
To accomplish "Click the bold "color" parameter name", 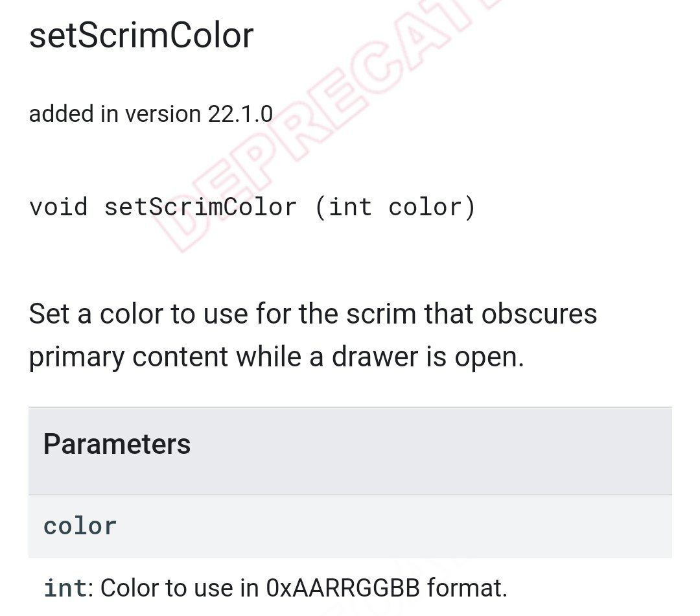I will 80,526.
